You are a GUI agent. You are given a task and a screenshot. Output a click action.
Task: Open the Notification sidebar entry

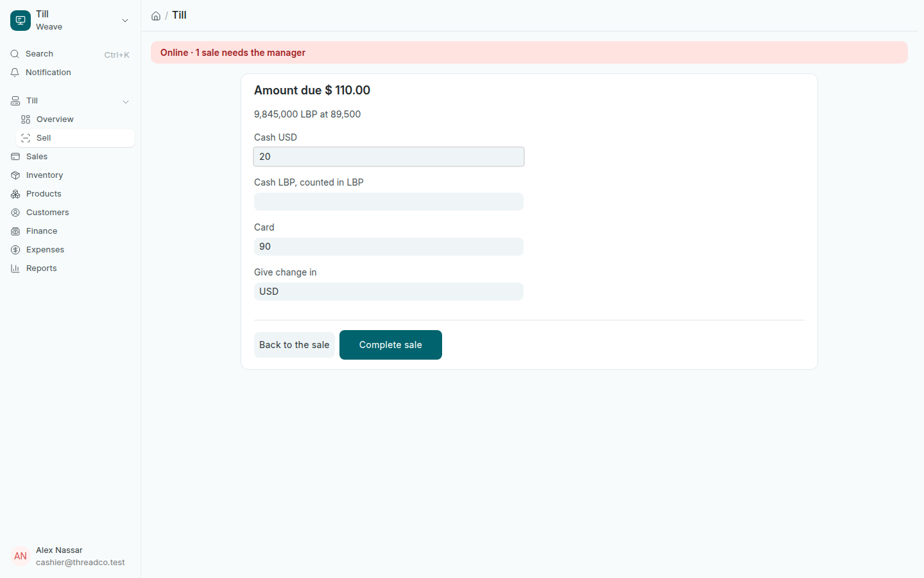pyautogui.click(x=70, y=73)
